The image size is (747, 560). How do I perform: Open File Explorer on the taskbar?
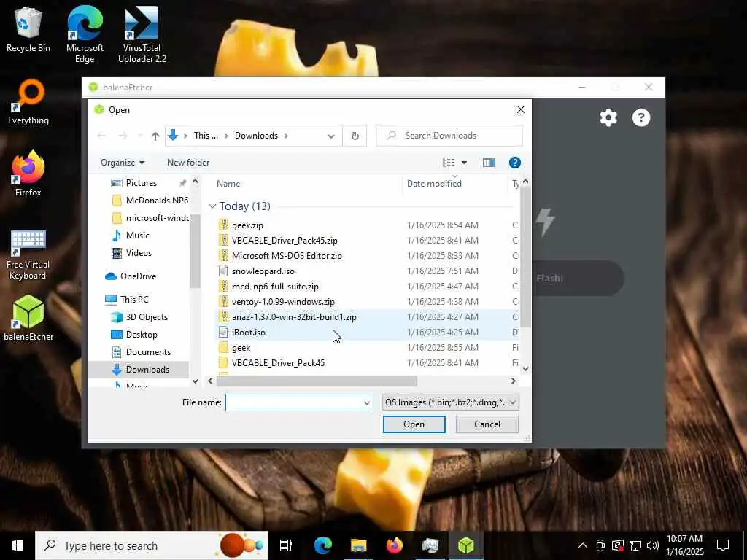[x=359, y=545]
